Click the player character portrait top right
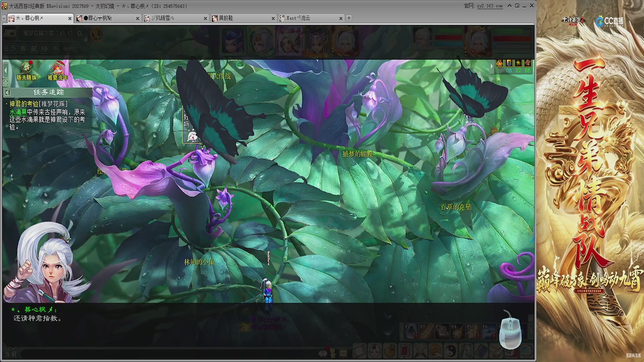 click(x=478, y=41)
